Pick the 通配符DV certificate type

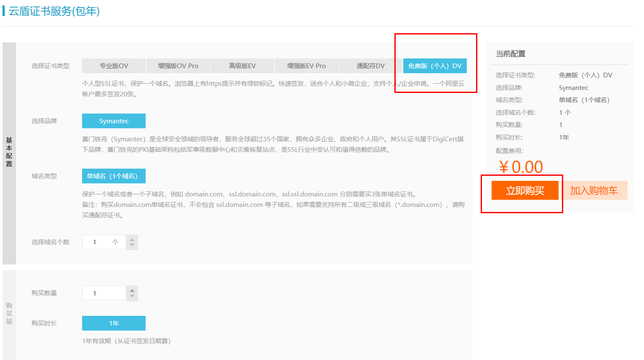pos(371,66)
